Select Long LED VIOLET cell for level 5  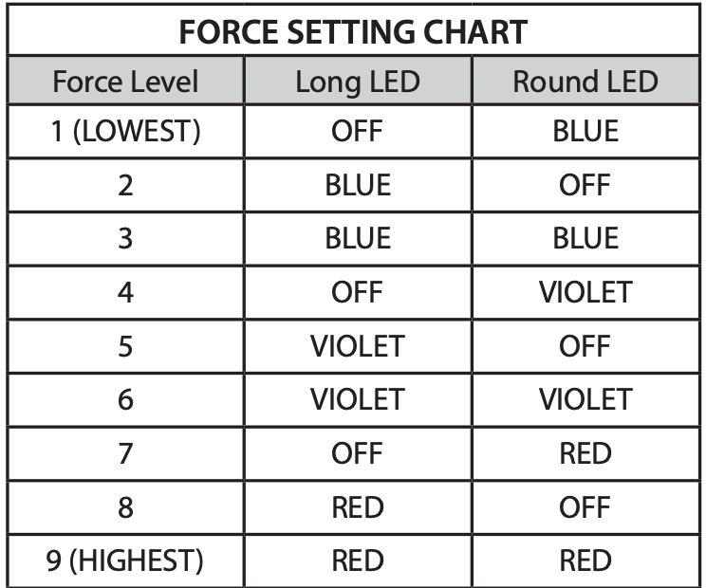[357, 346]
